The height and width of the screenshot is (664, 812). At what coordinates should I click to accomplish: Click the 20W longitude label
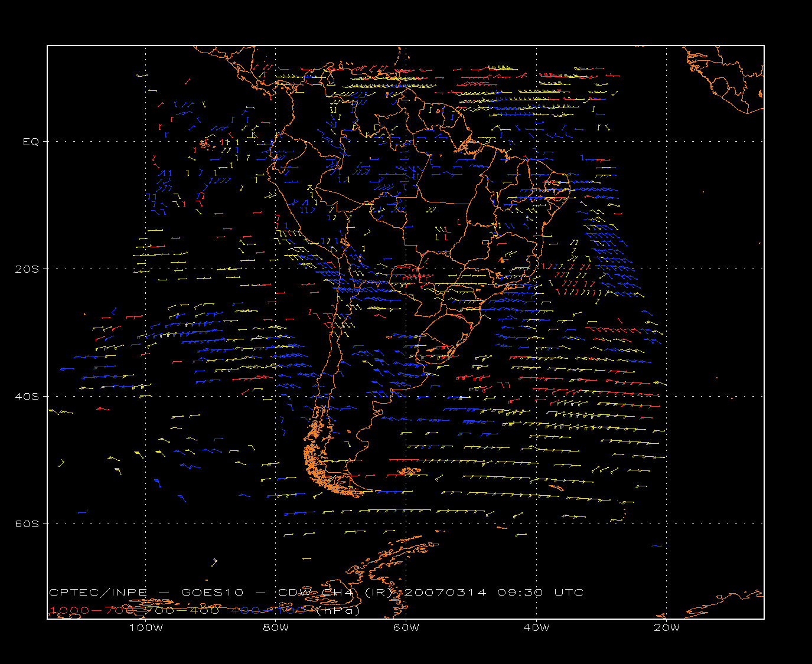[x=667, y=627]
